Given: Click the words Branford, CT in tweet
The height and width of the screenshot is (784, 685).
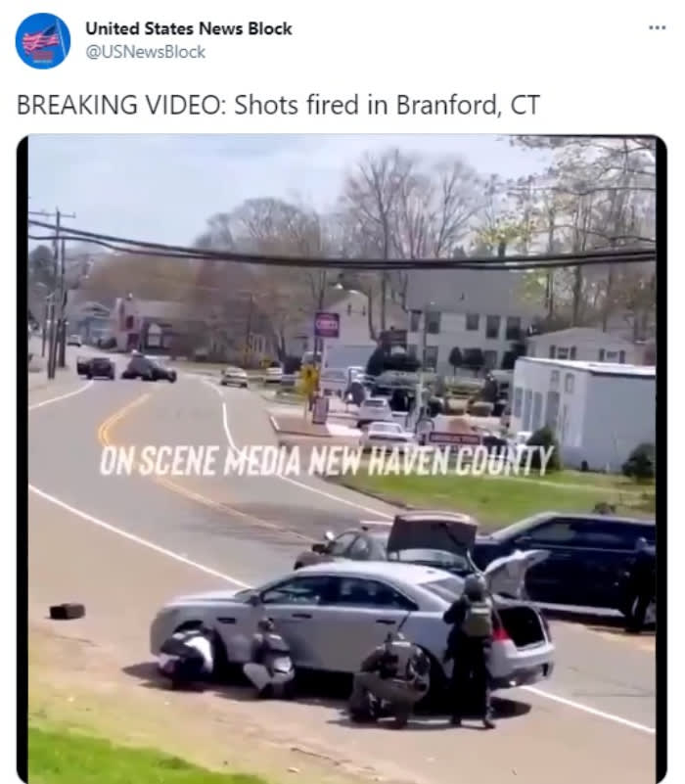Looking at the screenshot, I should 468,105.
